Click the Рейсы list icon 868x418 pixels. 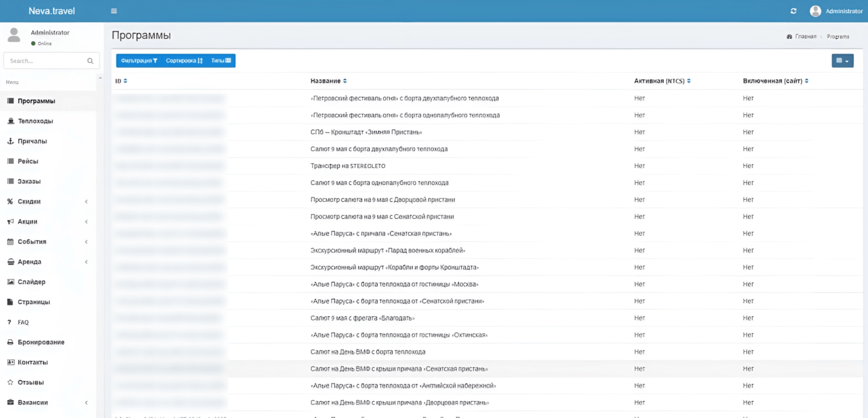pyautogui.click(x=10, y=161)
